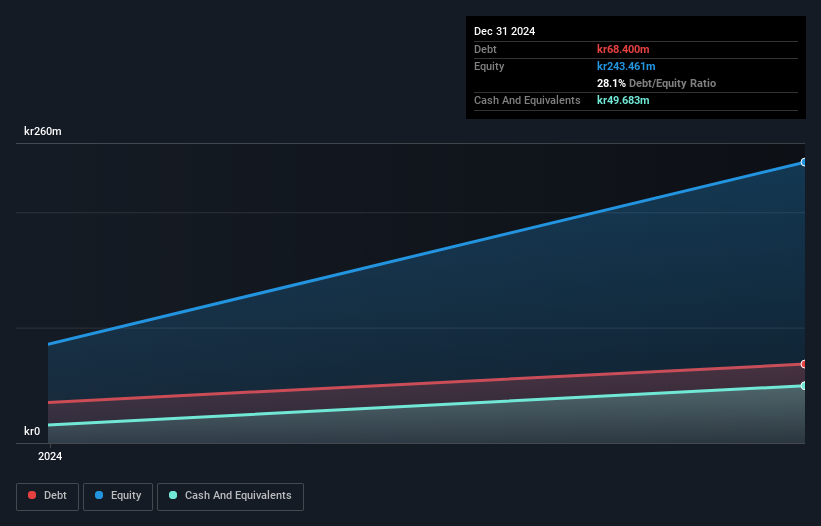Viewport: 821px width, 526px height.
Task: Click Cash And Equivalents label in tooltip
Action: pos(527,100)
